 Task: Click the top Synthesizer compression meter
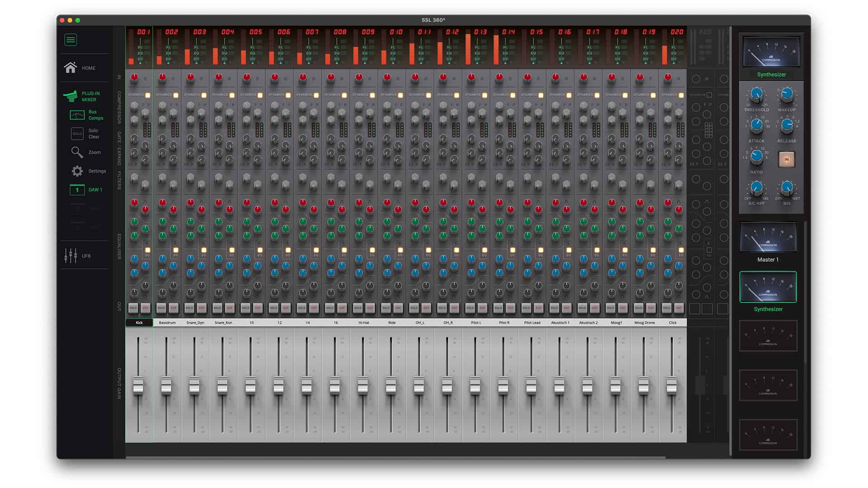click(771, 53)
